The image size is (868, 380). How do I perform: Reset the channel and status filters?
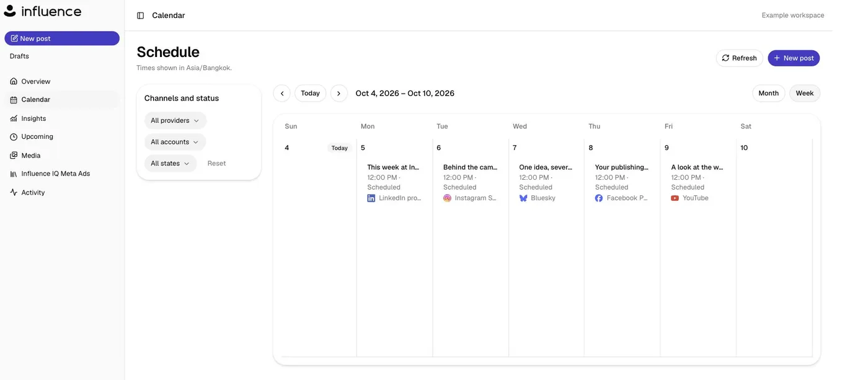click(217, 164)
